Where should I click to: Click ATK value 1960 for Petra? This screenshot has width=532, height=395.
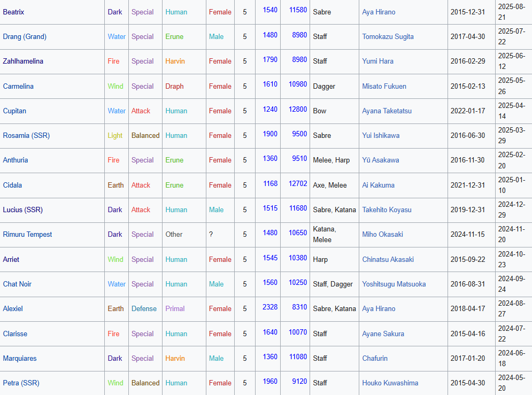(270, 381)
